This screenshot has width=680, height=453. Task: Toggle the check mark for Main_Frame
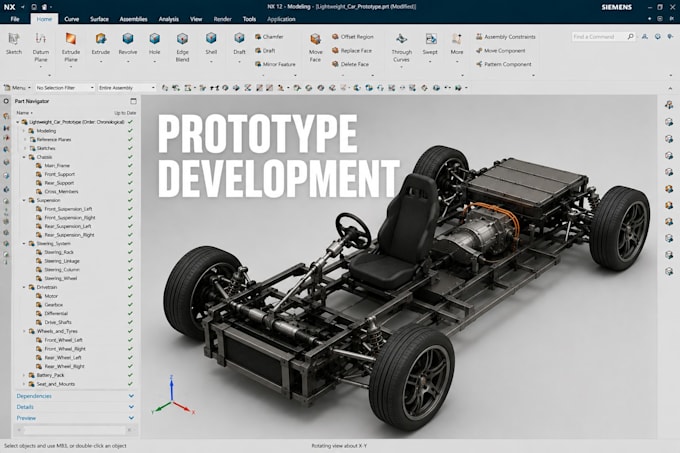tap(130, 165)
